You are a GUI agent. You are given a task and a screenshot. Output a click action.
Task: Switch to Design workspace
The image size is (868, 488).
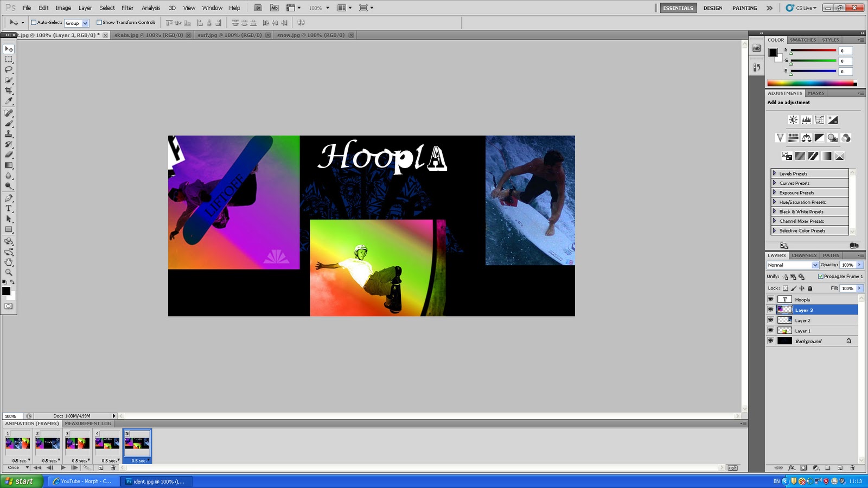713,8
